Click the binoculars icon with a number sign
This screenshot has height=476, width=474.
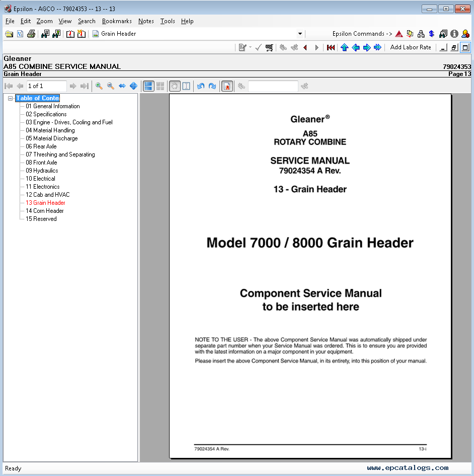(x=45, y=34)
